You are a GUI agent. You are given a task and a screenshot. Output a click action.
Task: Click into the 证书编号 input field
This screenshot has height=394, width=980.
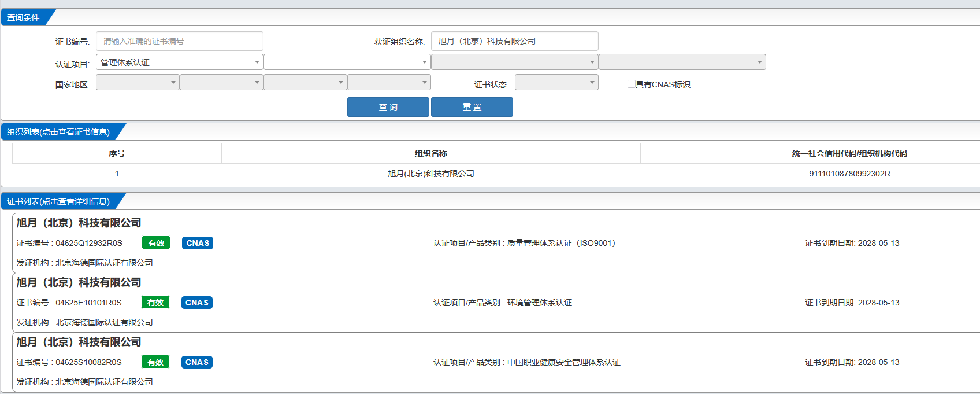point(179,41)
